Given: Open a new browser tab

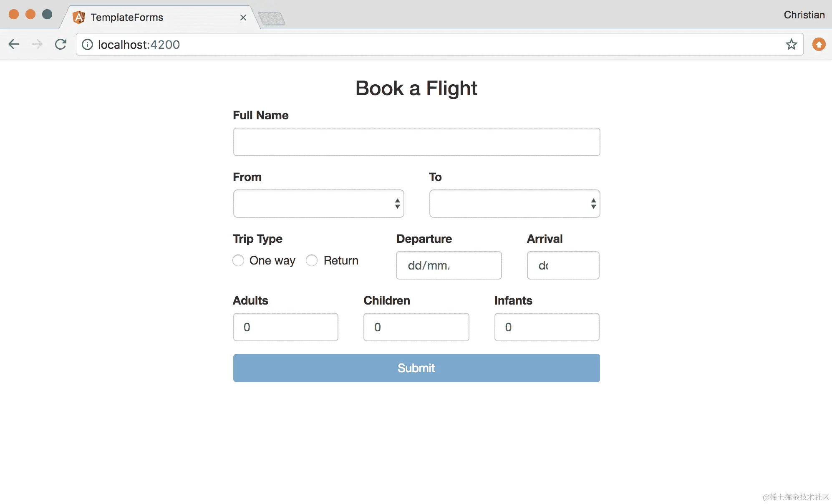Looking at the screenshot, I should pos(272,18).
